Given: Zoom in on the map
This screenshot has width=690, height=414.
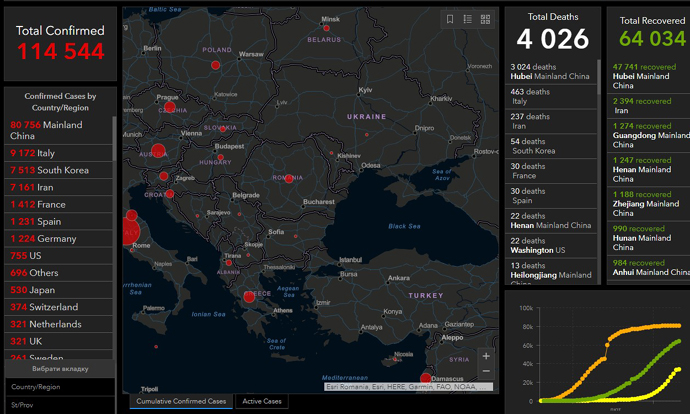Looking at the screenshot, I should [486, 356].
